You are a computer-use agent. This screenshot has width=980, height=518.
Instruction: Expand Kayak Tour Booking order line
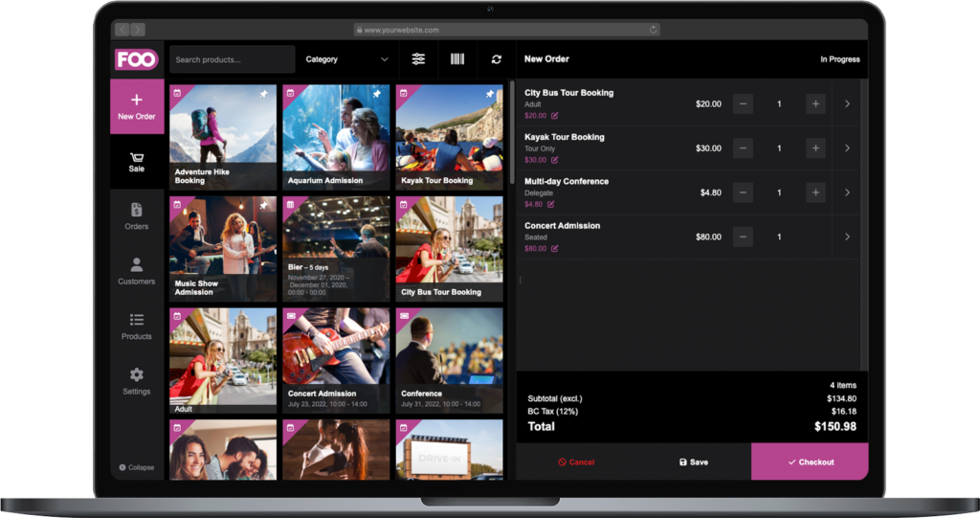(x=847, y=148)
